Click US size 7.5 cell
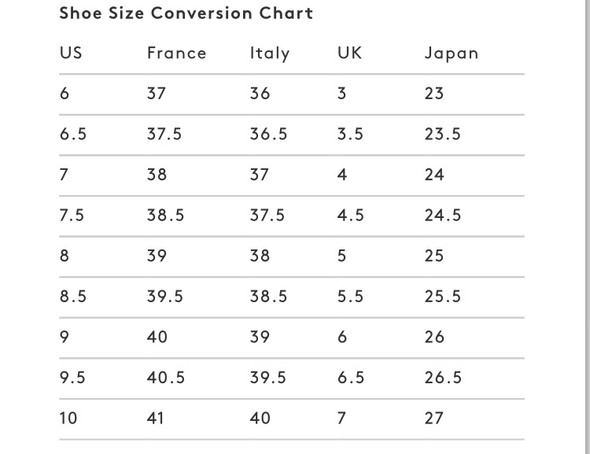The image size is (590, 454). pyautogui.click(x=72, y=215)
